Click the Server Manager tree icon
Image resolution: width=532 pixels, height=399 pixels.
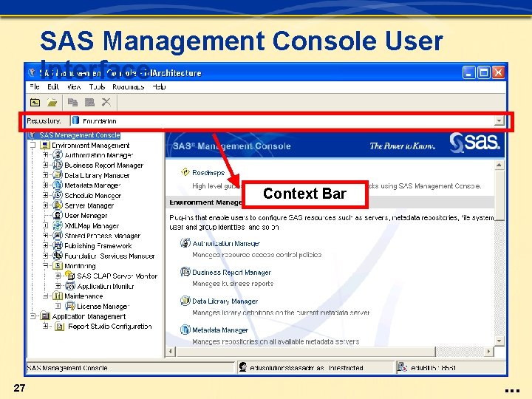pos(58,205)
